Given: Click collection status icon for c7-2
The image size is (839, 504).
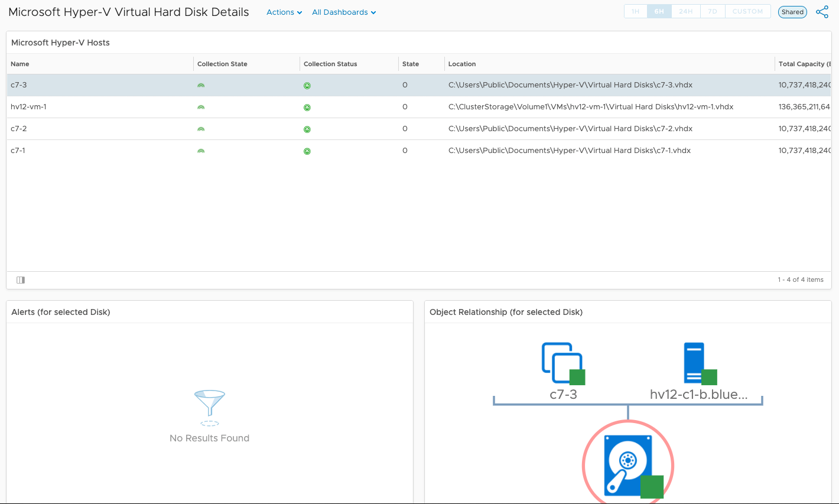Looking at the screenshot, I should coord(307,129).
